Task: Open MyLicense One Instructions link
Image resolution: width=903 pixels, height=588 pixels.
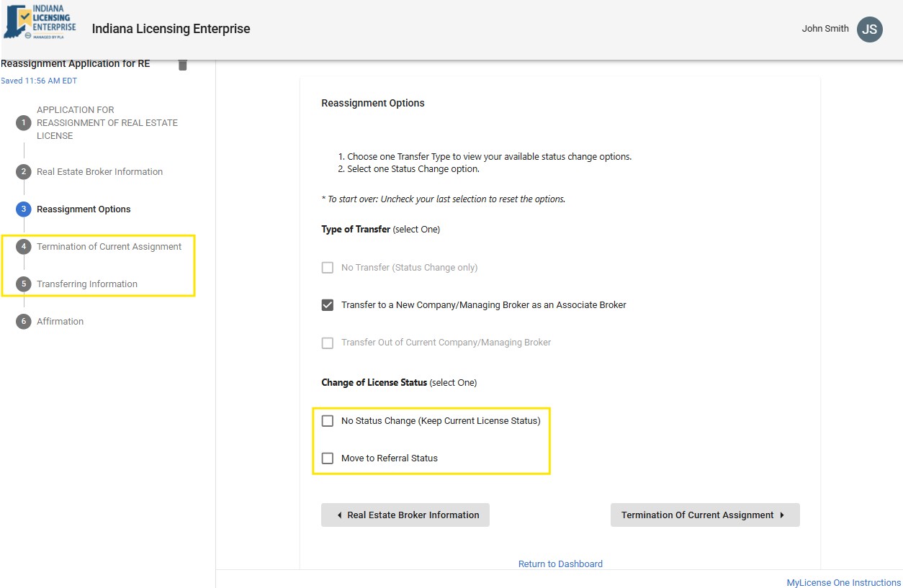Action: pos(843,582)
